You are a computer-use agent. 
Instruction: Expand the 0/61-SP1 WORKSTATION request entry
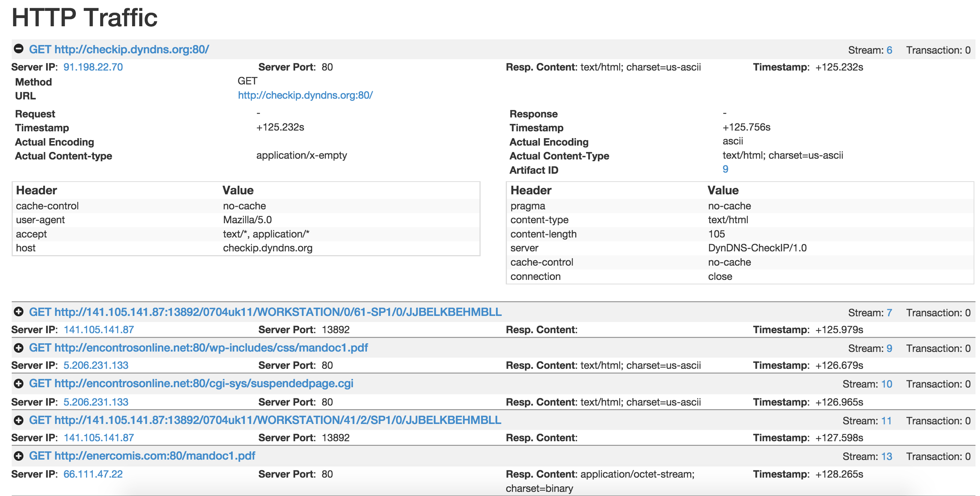18,312
